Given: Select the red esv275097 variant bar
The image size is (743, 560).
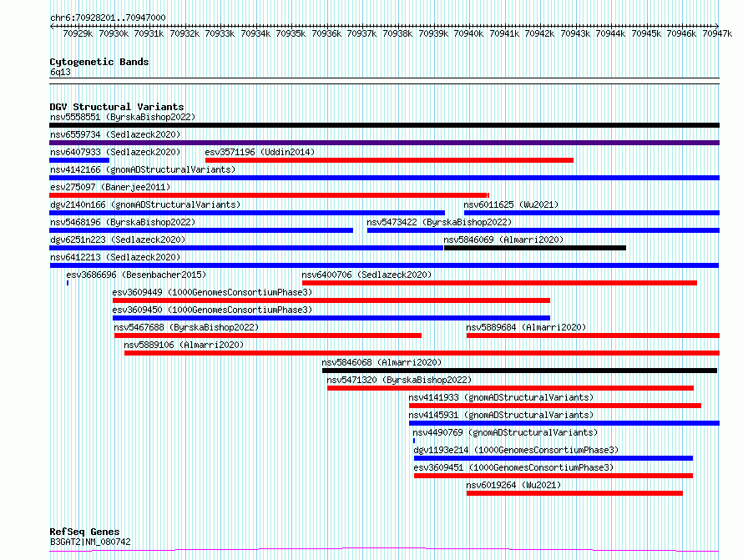Looking at the screenshot, I should pyautogui.click(x=269, y=195).
